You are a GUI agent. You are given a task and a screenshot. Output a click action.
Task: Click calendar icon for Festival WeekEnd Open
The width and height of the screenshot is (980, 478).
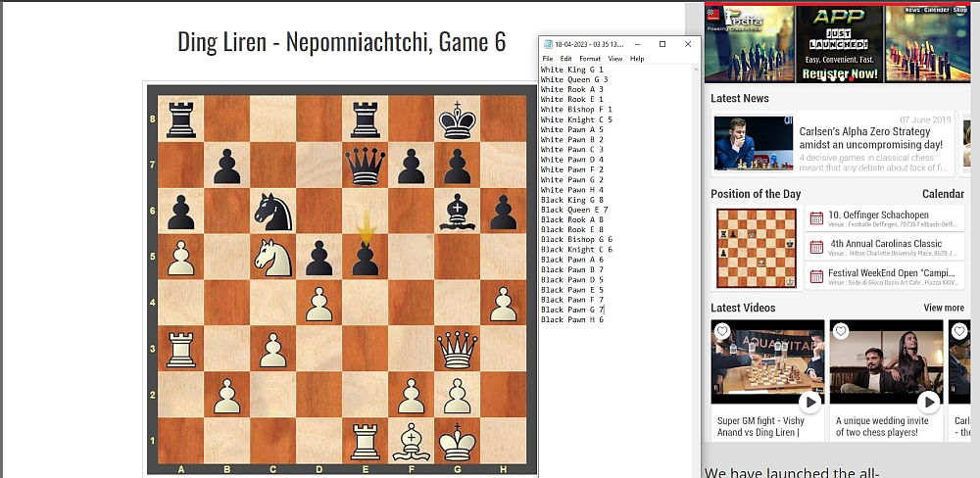(x=817, y=276)
